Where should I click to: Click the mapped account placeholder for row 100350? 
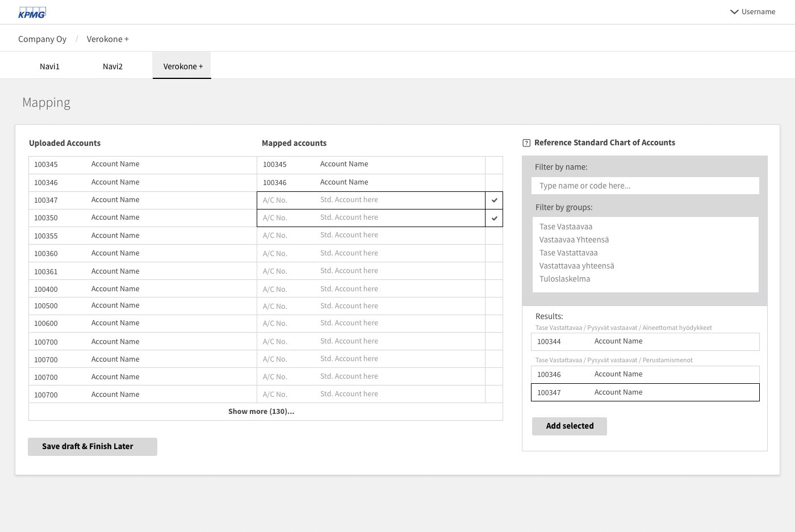coord(371,218)
